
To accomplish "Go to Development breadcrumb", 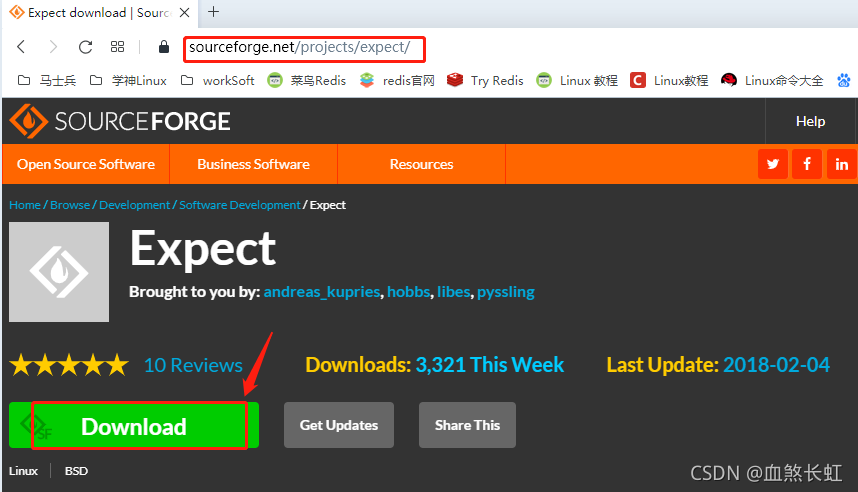I will tap(135, 205).
